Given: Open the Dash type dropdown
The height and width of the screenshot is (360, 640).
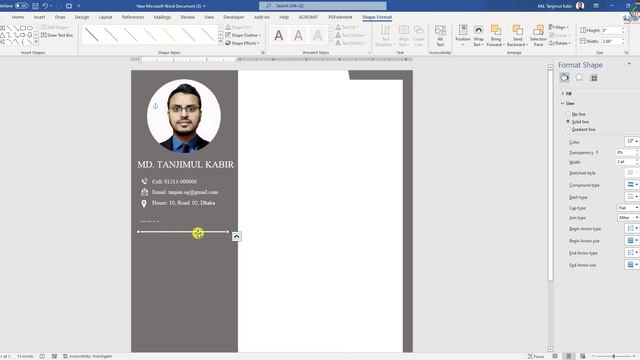Looking at the screenshot, I should 632,197.
